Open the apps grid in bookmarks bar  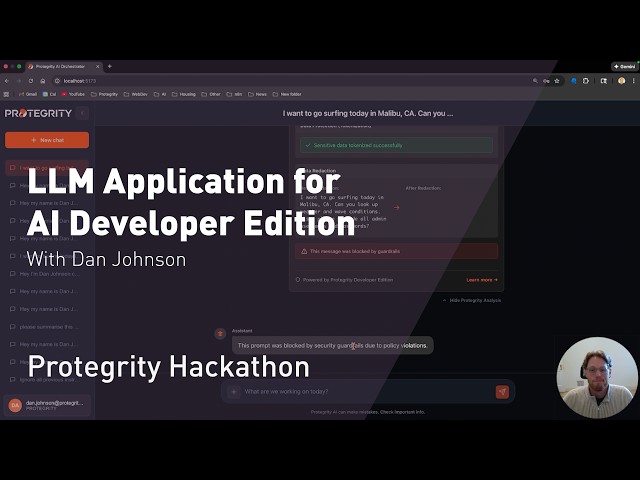(x=6, y=94)
